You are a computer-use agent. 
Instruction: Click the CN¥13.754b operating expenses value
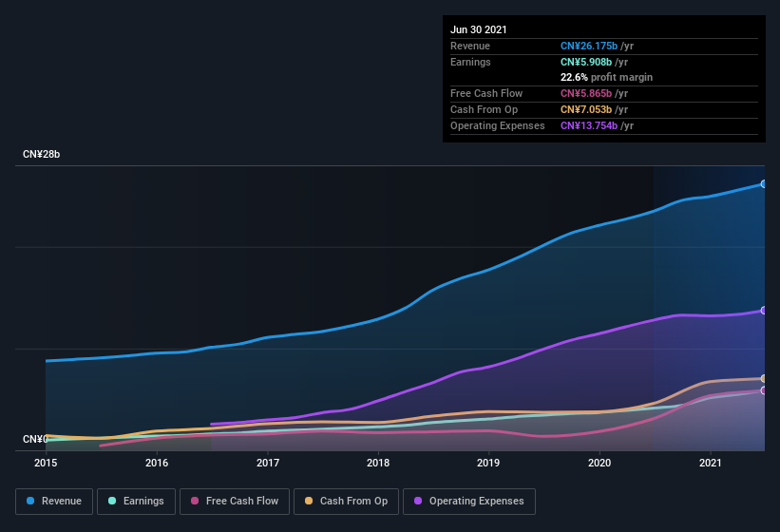pos(589,125)
